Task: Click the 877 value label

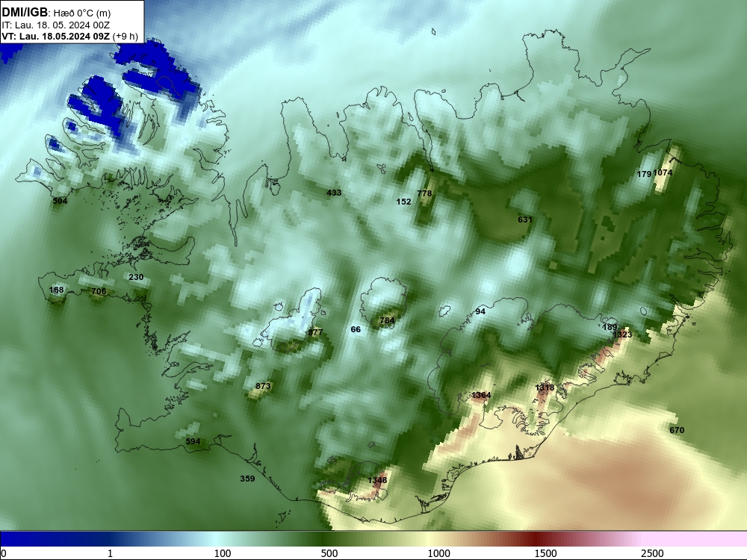Action: [315, 332]
